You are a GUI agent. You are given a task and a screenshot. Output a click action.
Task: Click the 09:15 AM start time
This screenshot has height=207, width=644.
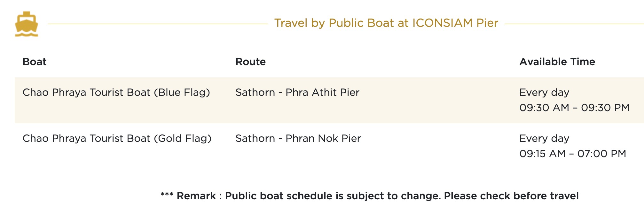pos(542,154)
